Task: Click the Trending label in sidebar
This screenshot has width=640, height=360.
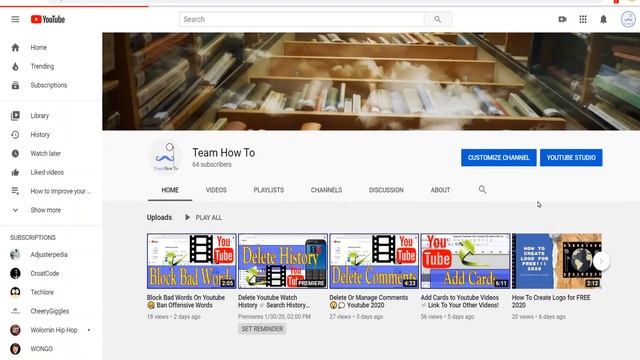Action: (42, 66)
